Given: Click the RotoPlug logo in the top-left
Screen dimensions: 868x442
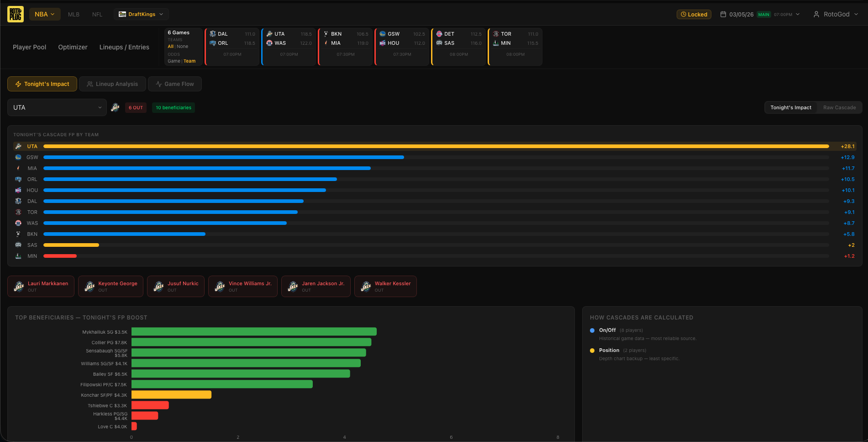Looking at the screenshot, I should click(15, 14).
